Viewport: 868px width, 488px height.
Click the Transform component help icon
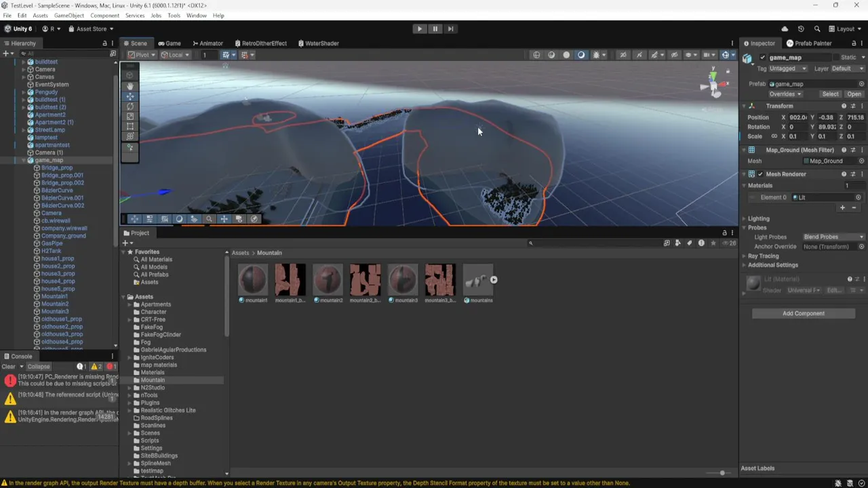coord(844,106)
